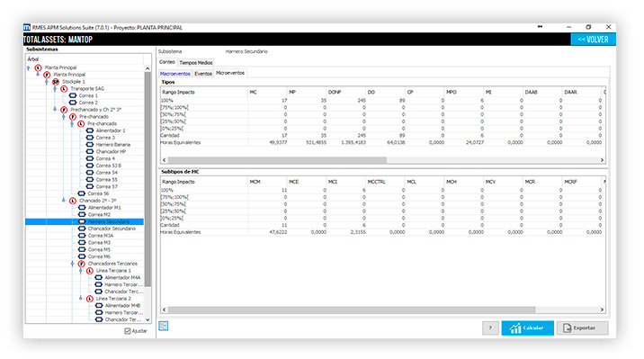The height and width of the screenshot is (359, 644).
Task: Click the Correa 53 B equipment icon
Action: (90, 166)
